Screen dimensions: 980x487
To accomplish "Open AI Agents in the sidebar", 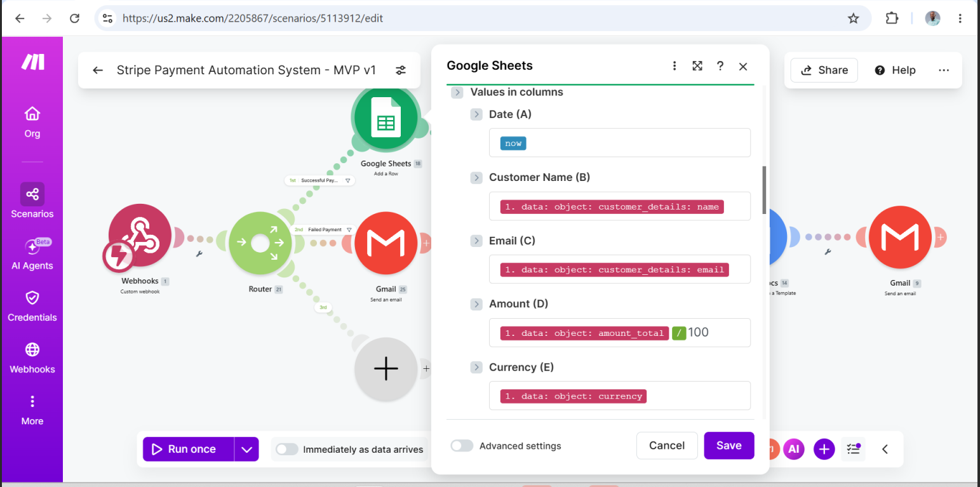I will pyautogui.click(x=32, y=253).
